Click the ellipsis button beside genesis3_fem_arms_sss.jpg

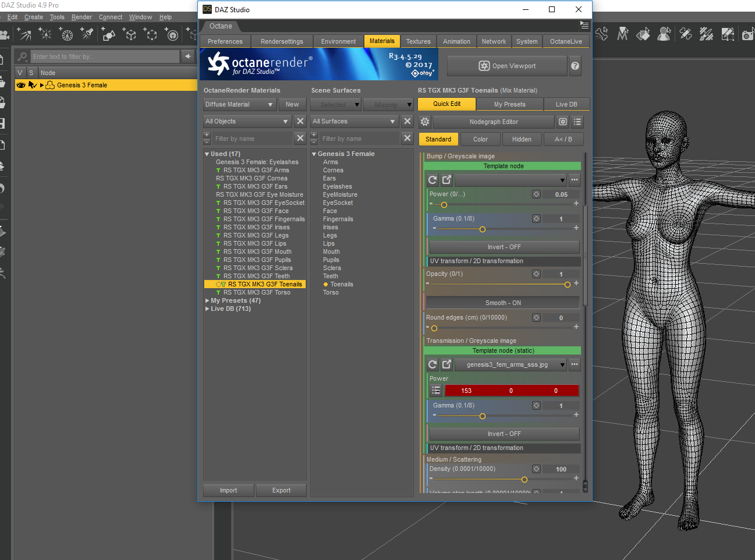[575, 364]
